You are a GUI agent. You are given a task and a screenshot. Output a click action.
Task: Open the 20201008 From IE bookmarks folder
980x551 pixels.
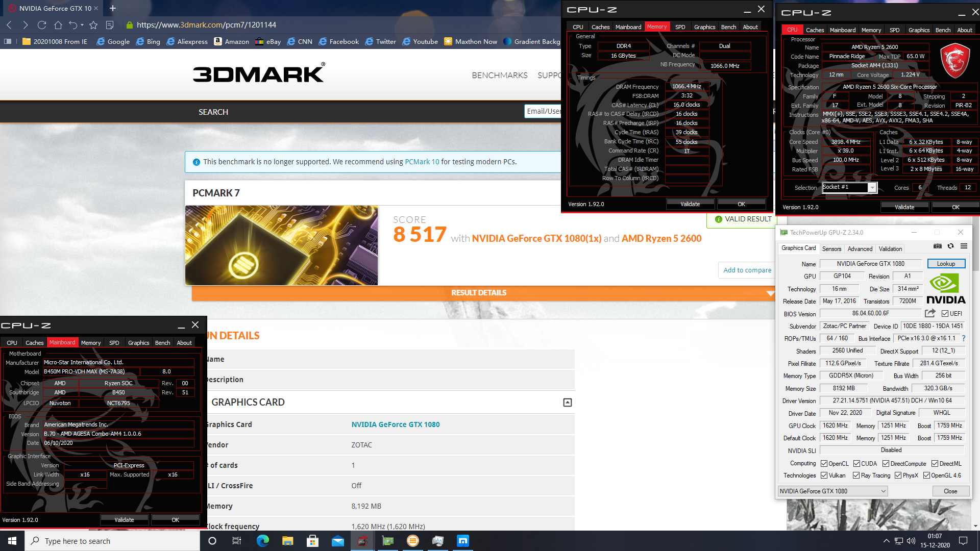pyautogui.click(x=55, y=42)
